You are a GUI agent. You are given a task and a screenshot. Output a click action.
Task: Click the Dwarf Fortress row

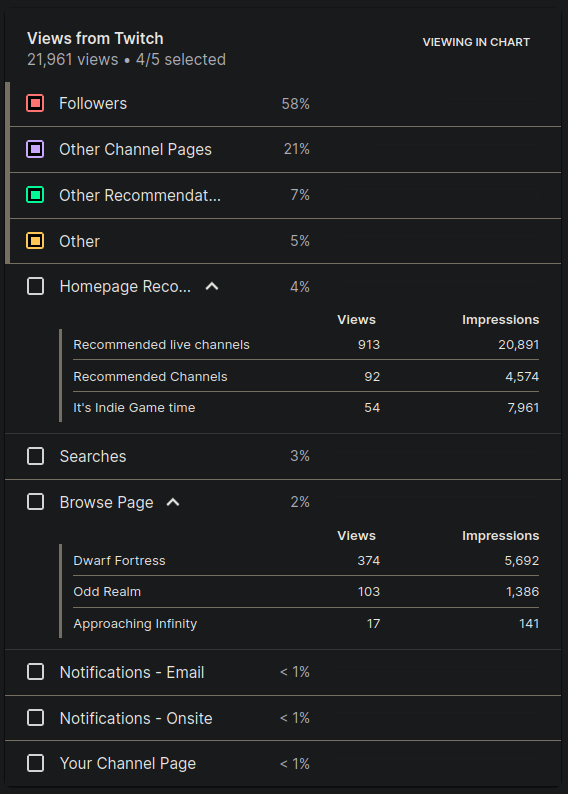coord(306,561)
